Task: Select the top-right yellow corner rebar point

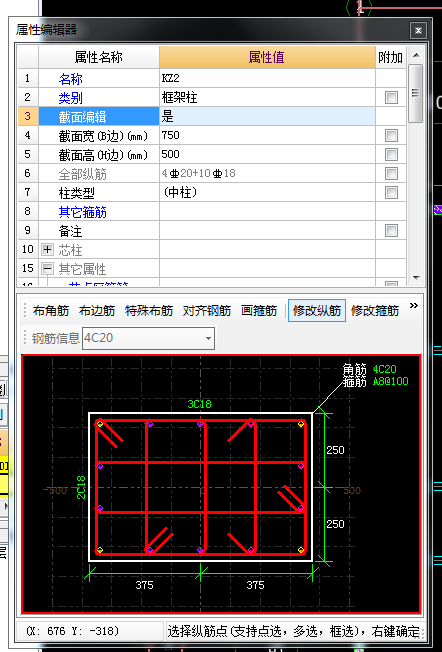Action: pyautogui.click(x=301, y=424)
